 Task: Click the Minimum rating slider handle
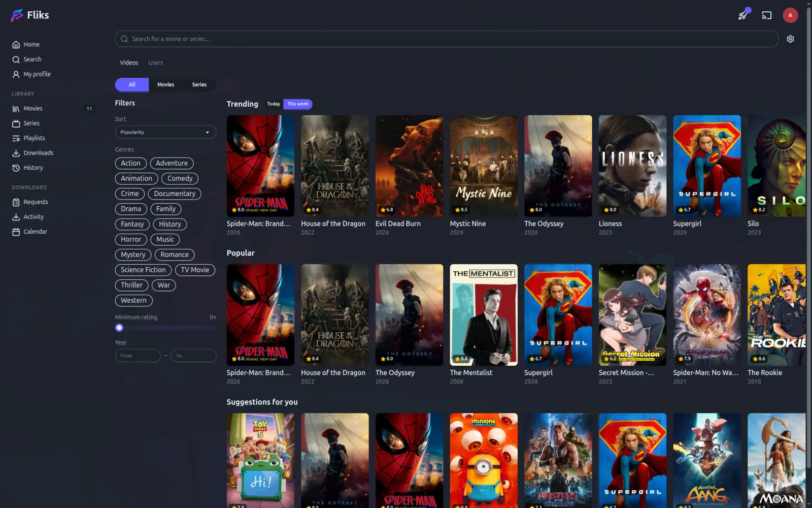point(119,328)
